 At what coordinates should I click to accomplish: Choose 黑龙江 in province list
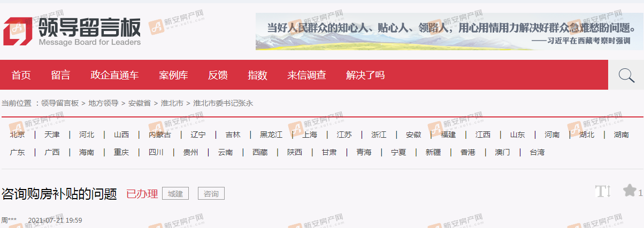[271, 135]
